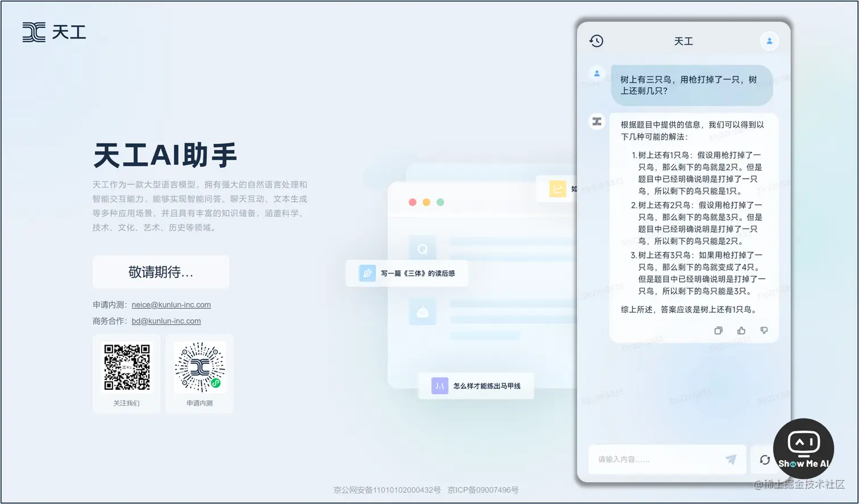Thumbs up the AI answer
This screenshot has height=504, width=859.
click(x=741, y=330)
